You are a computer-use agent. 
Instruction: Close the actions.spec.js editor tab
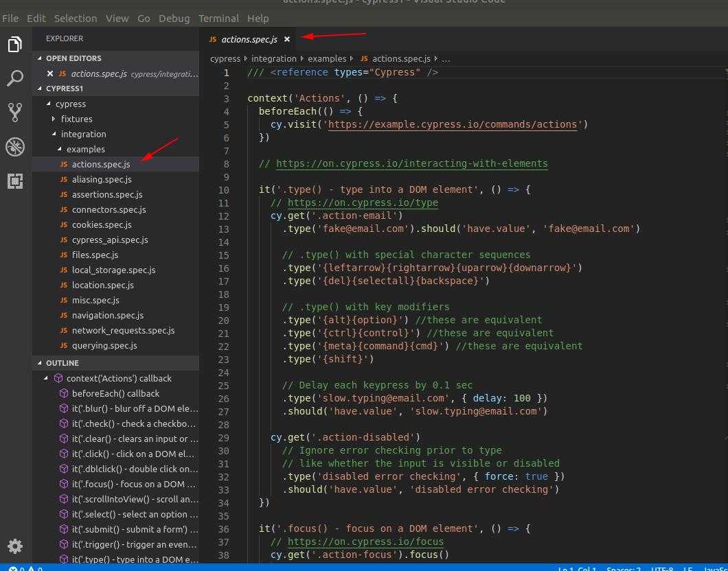pos(287,40)
